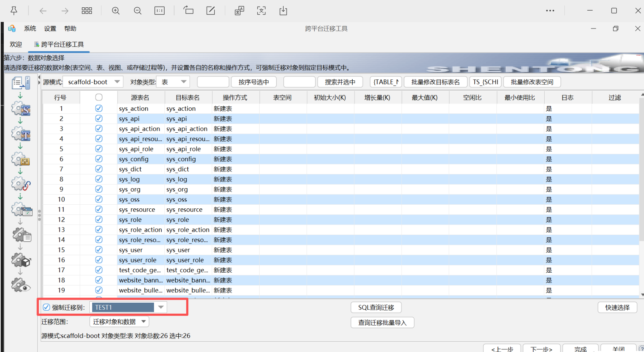The height and width of the screenshot is (352, 644).
Task: Click the rotate image icon
Action: pos(188,10)
